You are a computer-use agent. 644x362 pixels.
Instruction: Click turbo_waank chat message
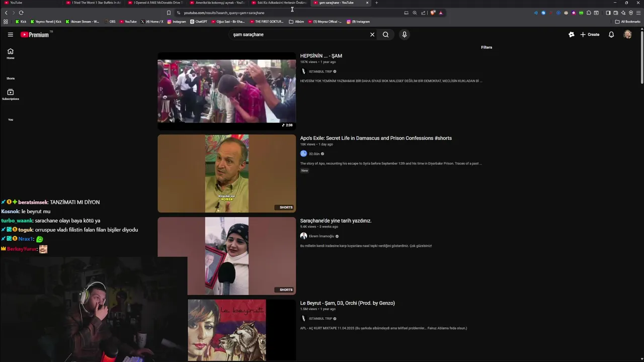coord(51,221)
